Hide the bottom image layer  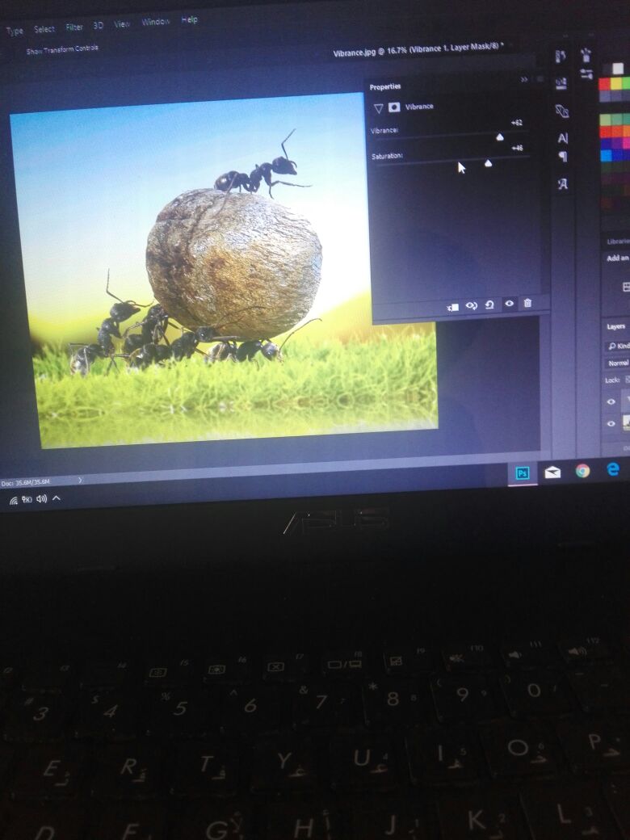click(x=611, y=423)
